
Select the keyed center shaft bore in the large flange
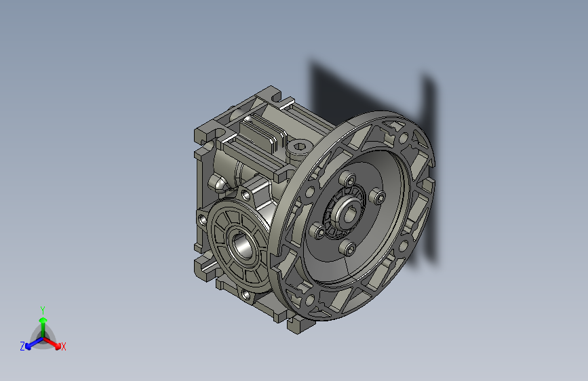(351, 214)
